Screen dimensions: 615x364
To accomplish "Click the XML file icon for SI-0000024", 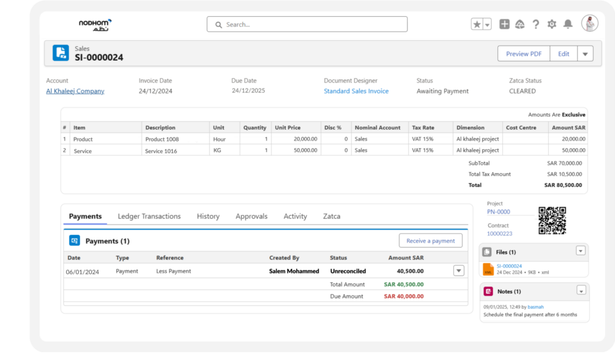I will coord(488,269).
